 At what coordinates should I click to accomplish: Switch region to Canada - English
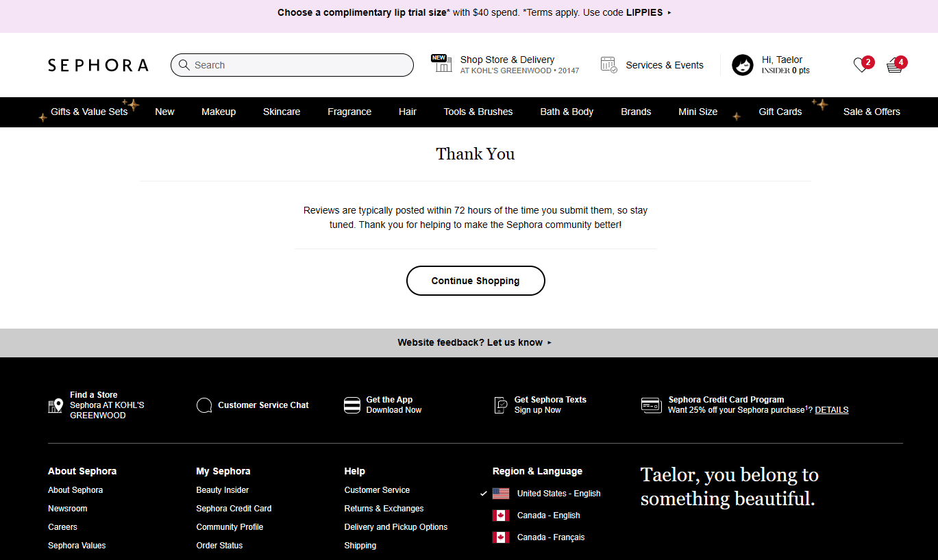(x=548, y=516)
